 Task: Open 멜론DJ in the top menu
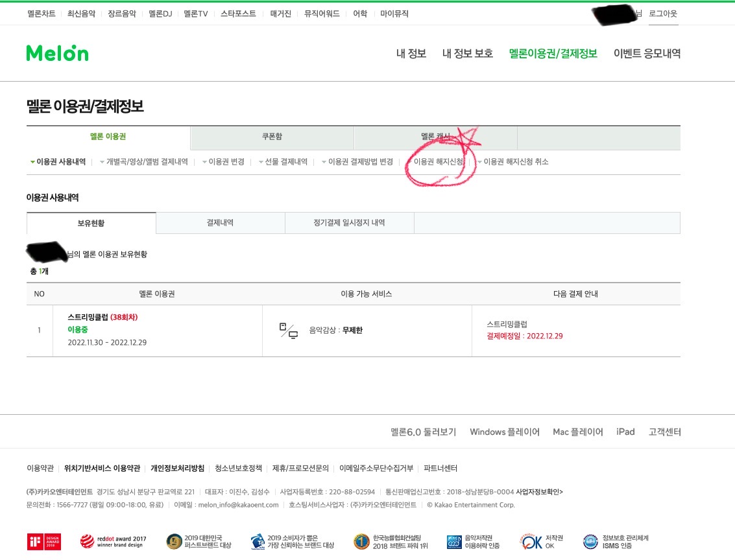[x=160, y=14]
